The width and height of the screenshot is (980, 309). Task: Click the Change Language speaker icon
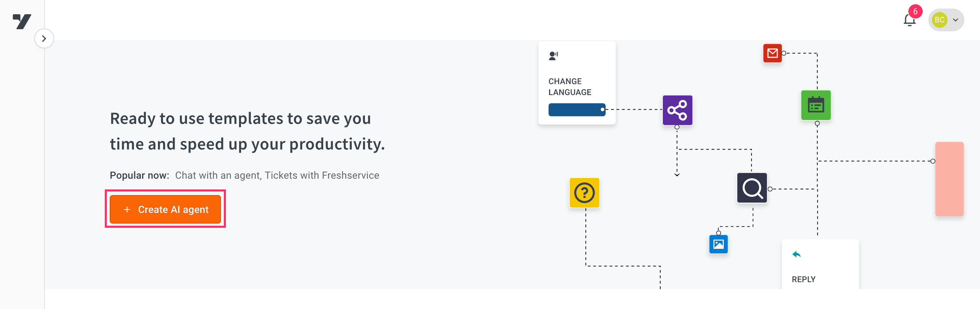coord(553,56)
